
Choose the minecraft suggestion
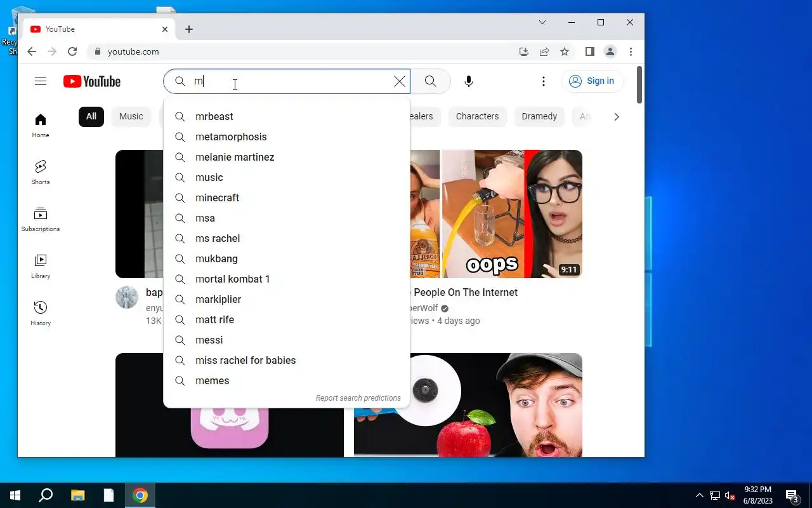[x=287, y=198]
